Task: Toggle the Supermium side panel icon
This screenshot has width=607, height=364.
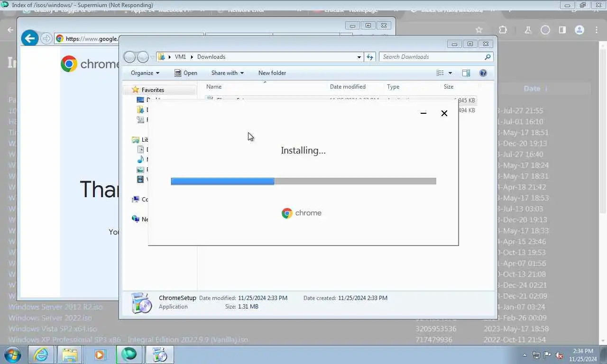Action: tap(562, 30)
